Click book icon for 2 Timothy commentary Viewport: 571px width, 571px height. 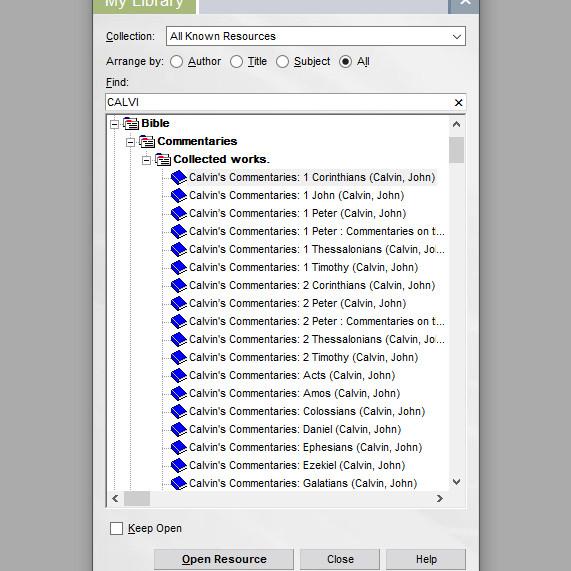pyautogui.click(x=179, y=357)
